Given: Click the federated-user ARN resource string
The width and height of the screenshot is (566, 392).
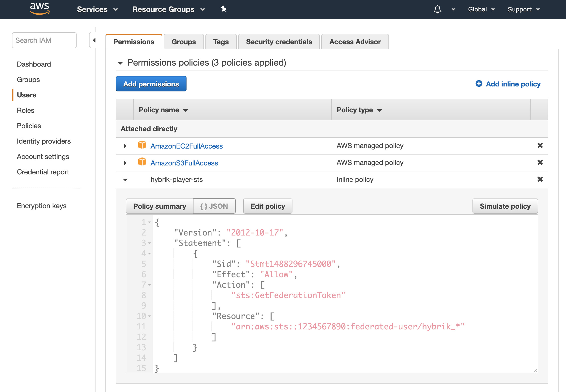Looking at the screenshot, I should coord(348,326).
